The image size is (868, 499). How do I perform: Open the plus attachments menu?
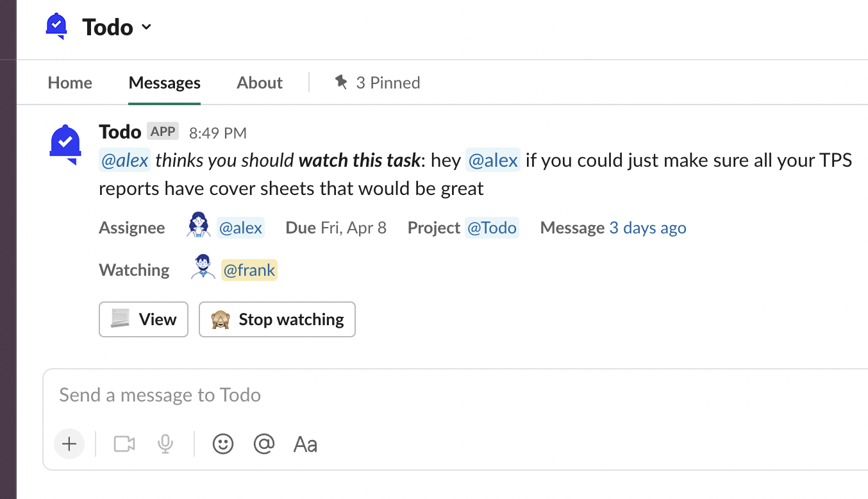(69, 444)
